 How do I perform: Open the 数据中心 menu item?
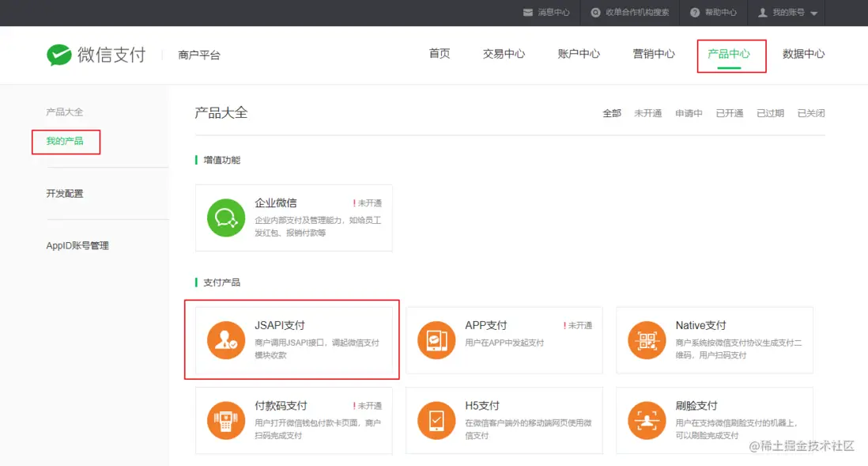(804, 54)
